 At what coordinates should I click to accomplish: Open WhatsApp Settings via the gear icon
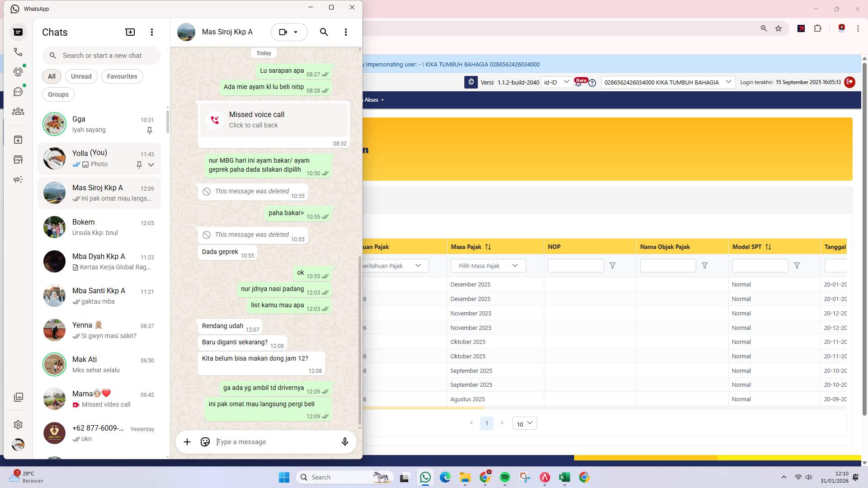(x=18, y=425)
